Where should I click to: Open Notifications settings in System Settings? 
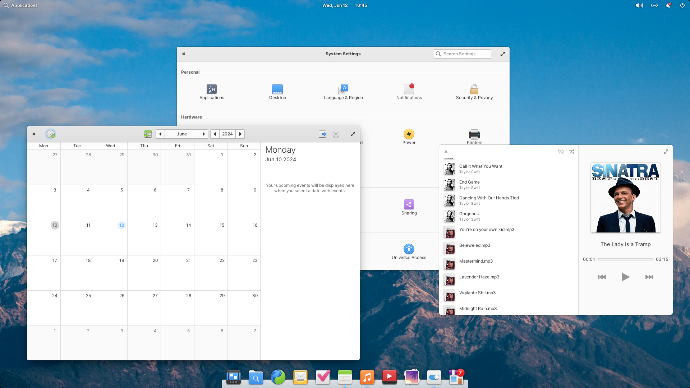point(409,92)
